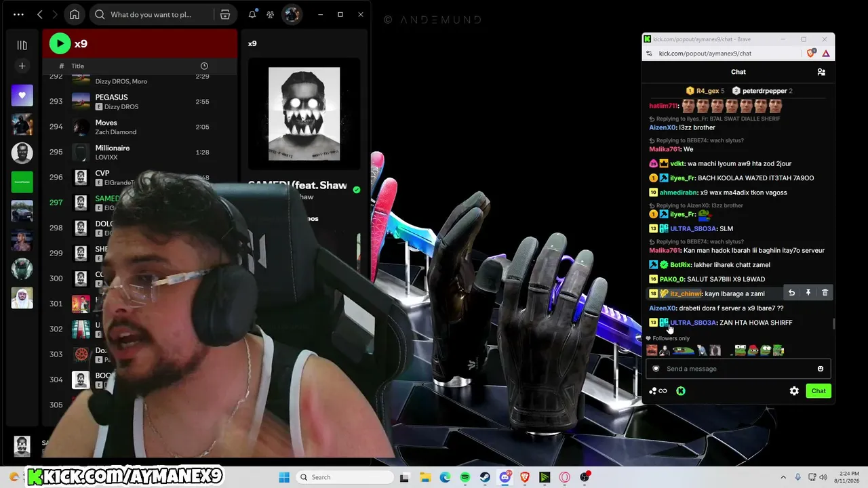Open the Browse icon in search bar
This screenshot has height=488, width=868.
tap(225, 14)
